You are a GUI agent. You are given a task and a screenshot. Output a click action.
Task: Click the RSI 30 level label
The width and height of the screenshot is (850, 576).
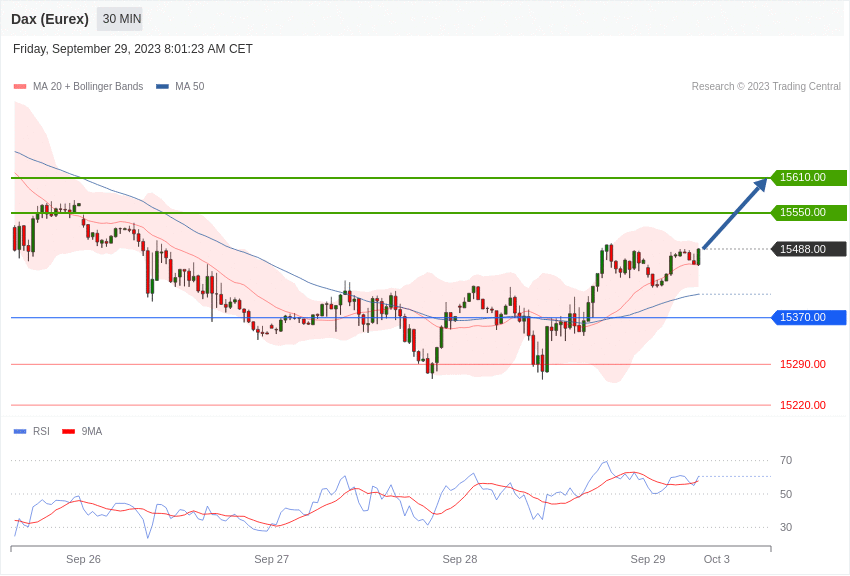click(x=786, y=527)
